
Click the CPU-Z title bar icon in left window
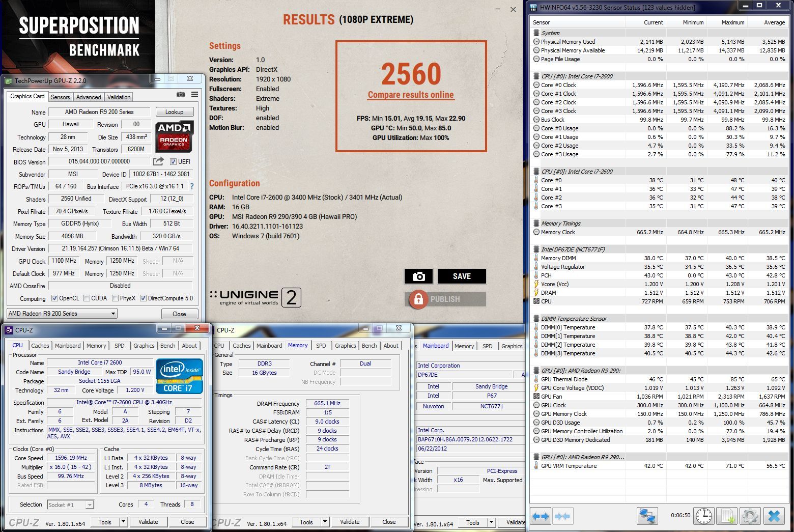(x=9, y=330)
